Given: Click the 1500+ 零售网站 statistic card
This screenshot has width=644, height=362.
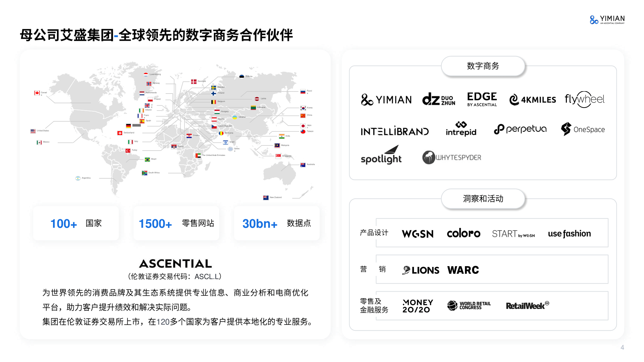Looking at the screenshot, I should pyautogui.click(x=176, y=223).
